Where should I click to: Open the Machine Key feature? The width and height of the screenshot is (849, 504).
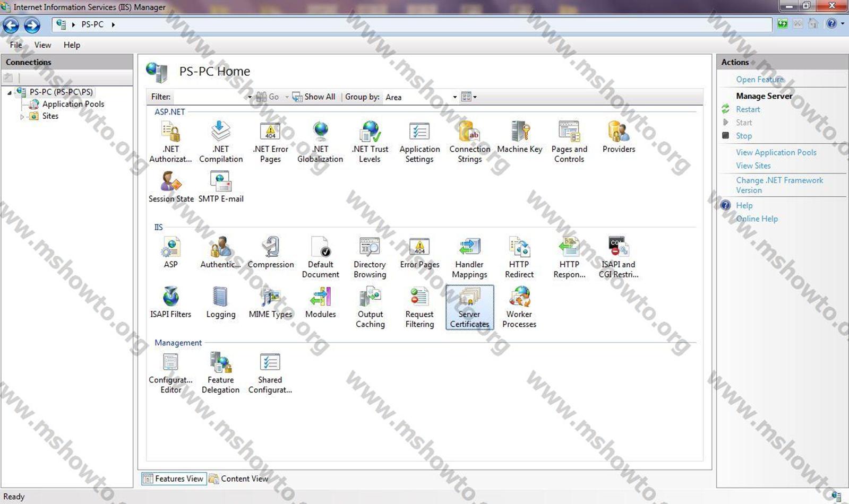click(519, 137)
